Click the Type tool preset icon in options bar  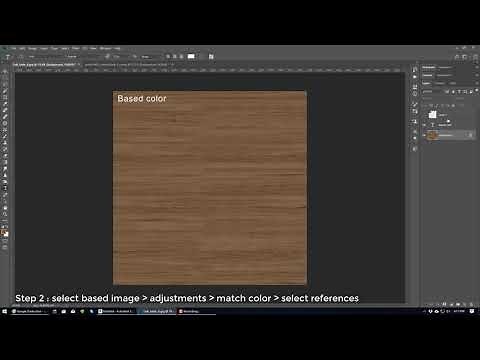coord(7,57)
